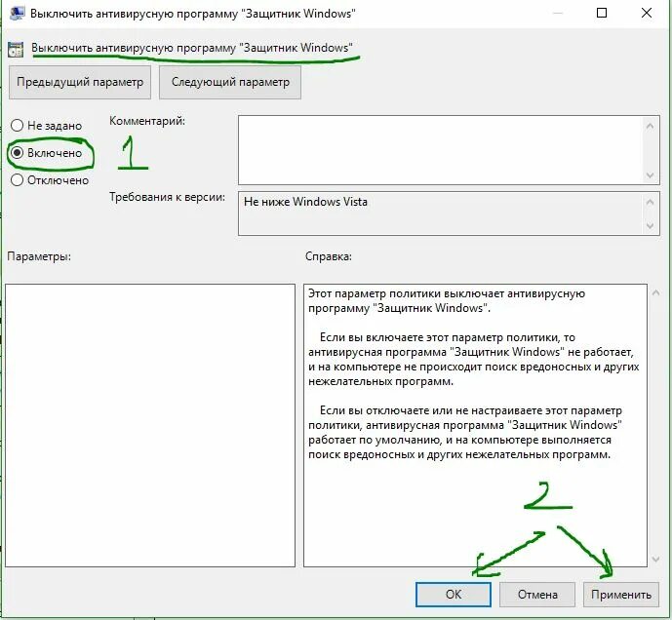Cancel with the "Отмена" button
This screenshot has width=672, height=620.
[537, 595]
